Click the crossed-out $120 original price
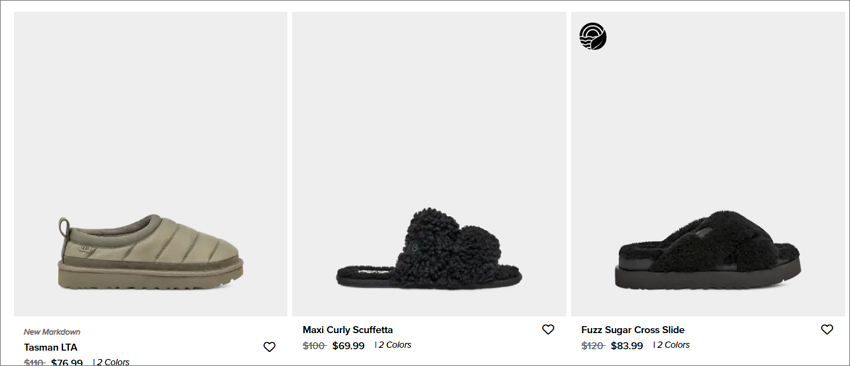The height and width of the screenshot is (366, 850). pos(593,345)
